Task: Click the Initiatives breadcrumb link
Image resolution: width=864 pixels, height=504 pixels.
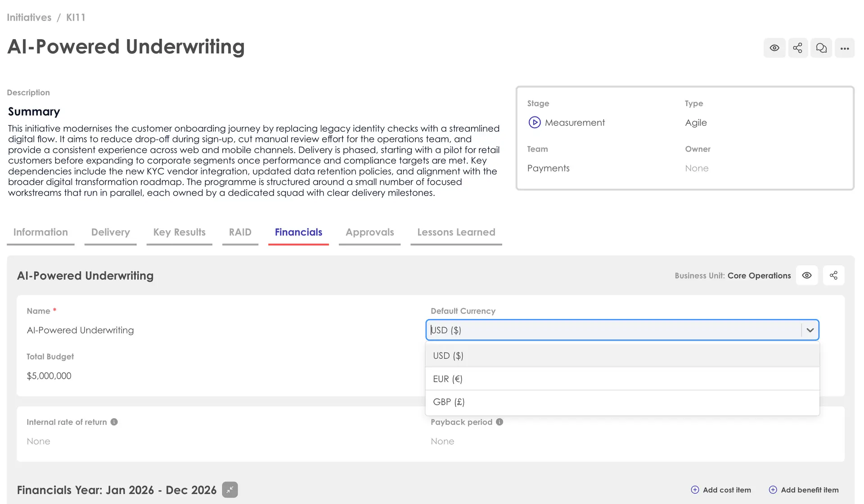Action: tap(29, 18)
